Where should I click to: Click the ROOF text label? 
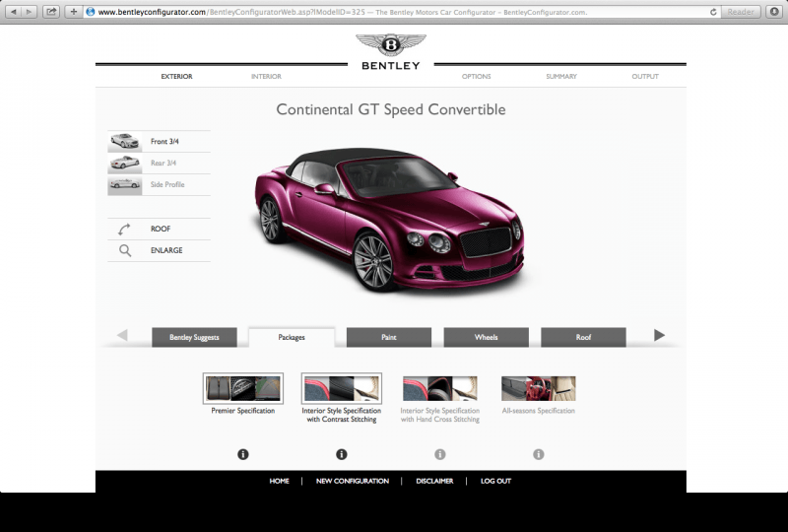point(161,229)
